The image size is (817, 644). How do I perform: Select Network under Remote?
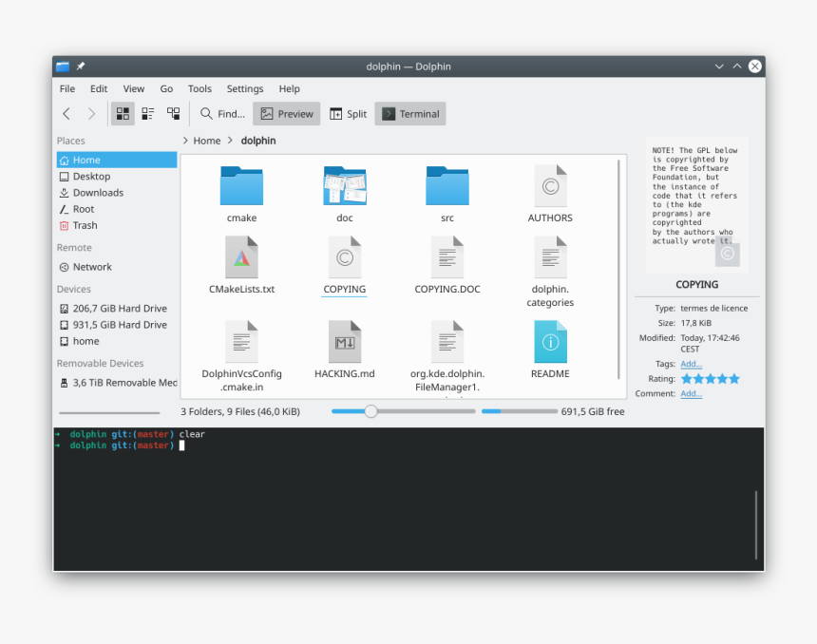(117, 267)
